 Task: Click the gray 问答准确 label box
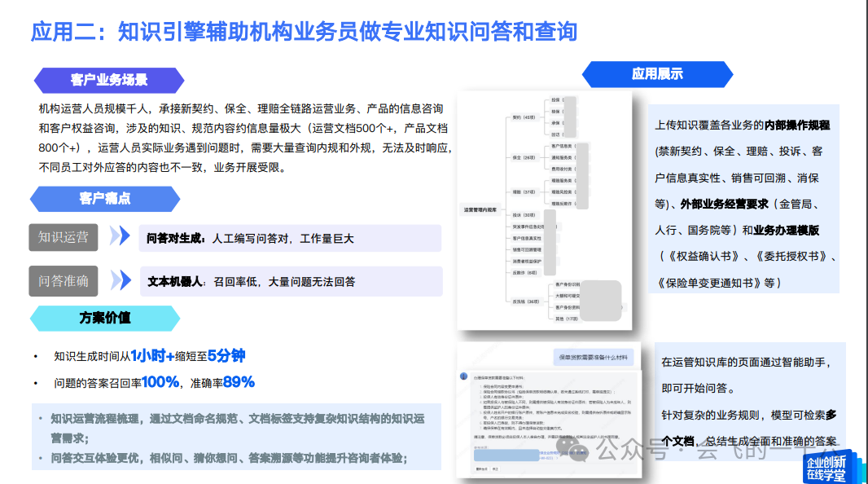point(64,281)
